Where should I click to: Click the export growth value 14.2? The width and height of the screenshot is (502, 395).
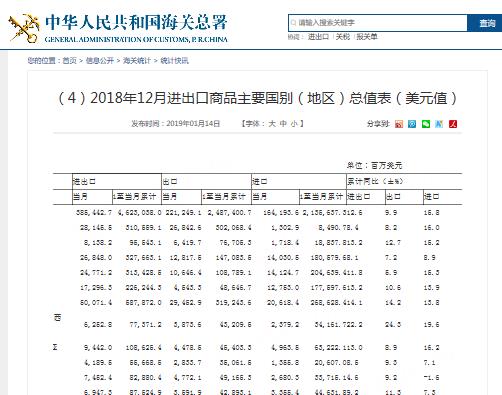coord(393,303)
